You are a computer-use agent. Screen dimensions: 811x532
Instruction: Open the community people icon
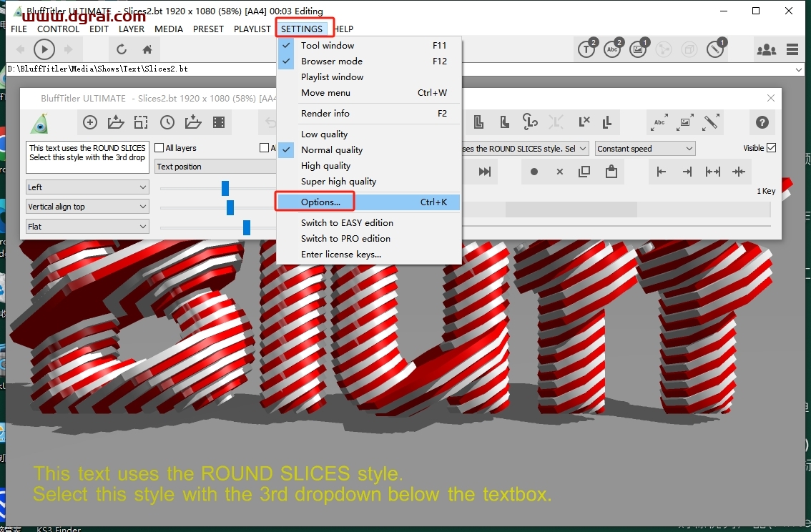(766, 49)
